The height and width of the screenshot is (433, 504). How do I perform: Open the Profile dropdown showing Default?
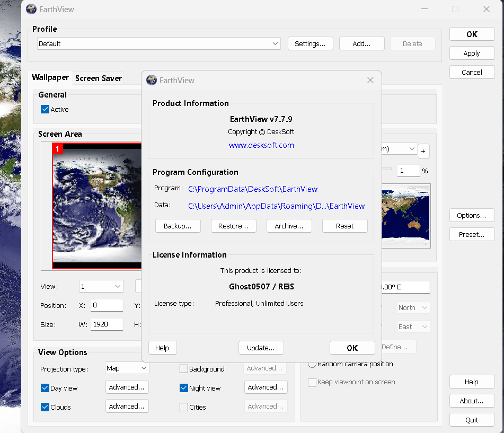click(x=159, y=43)
